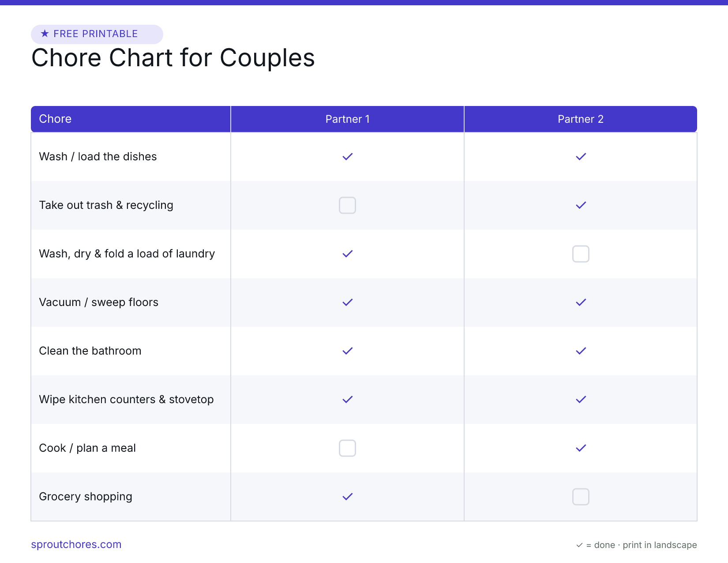The height and width of the screenshot is (563, 728).
Task: Uncheck Partner 2 for Clean the bathroom
Action: [x=581, y=351]
